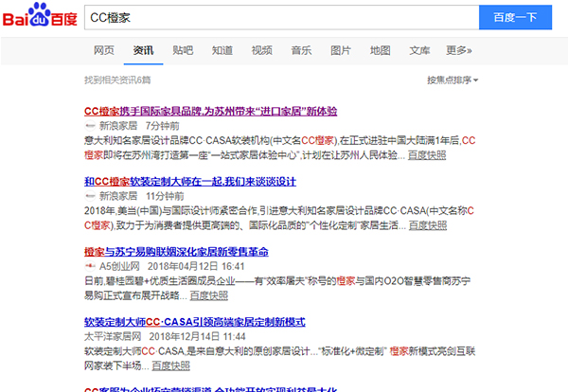Open the 地图 tab
Image resolution: width=568 pixels, height=392 pixels.
tap(380, 50)
